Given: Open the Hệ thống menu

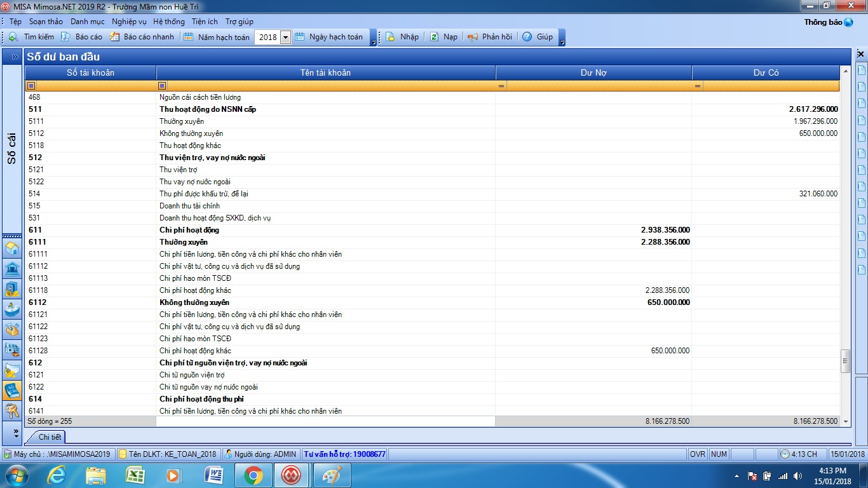Looking at the screenshot, I should 169,22.
